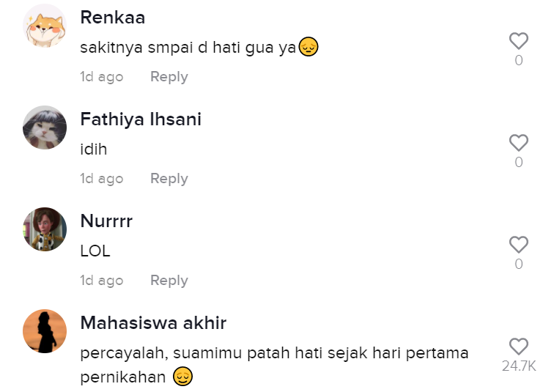This screenshot has height=392, width=554.
Task: Visit the Nurrrr username link
Action: [x=106, y=221]
